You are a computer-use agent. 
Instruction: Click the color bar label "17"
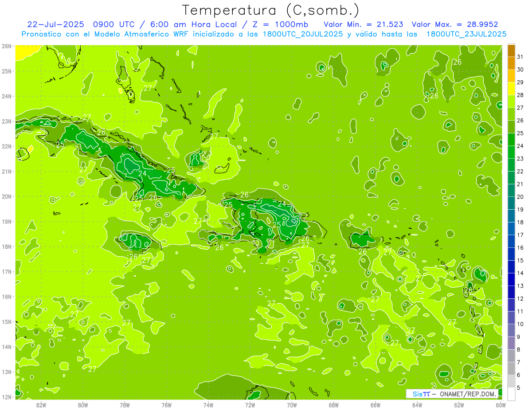pos(520,235)
